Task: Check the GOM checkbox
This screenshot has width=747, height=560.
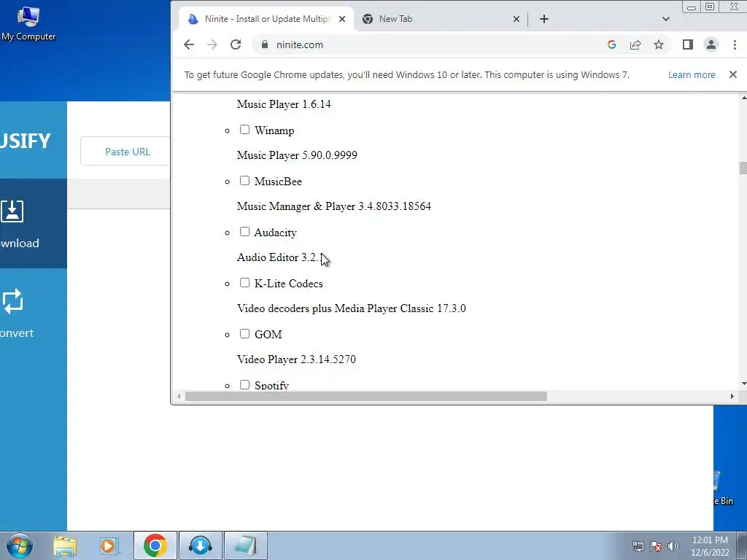Action: [244, 333]
